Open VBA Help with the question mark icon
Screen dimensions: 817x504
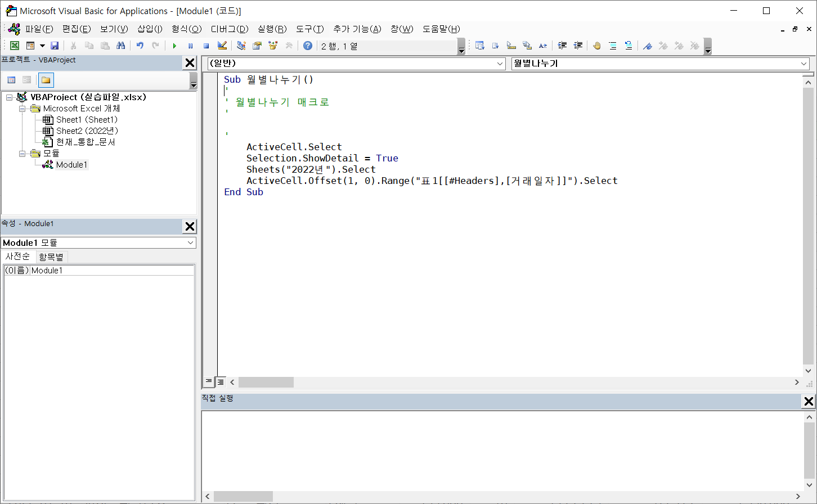point(307,46)
